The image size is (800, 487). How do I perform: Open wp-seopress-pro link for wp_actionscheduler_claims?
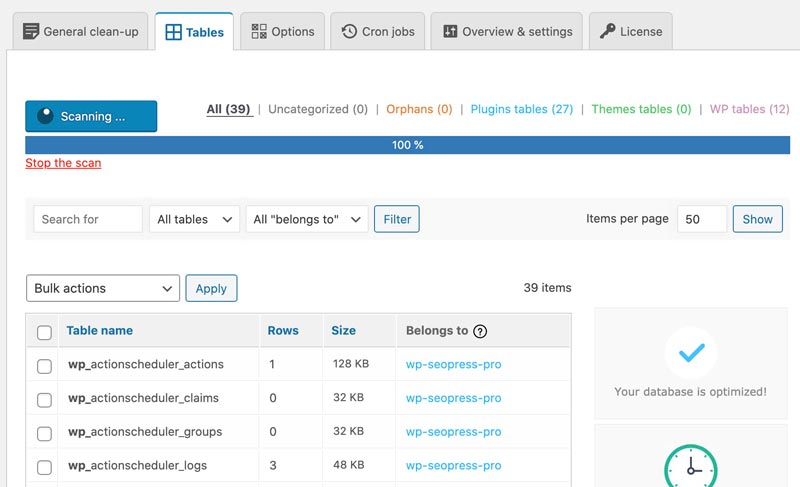point(454,398)
